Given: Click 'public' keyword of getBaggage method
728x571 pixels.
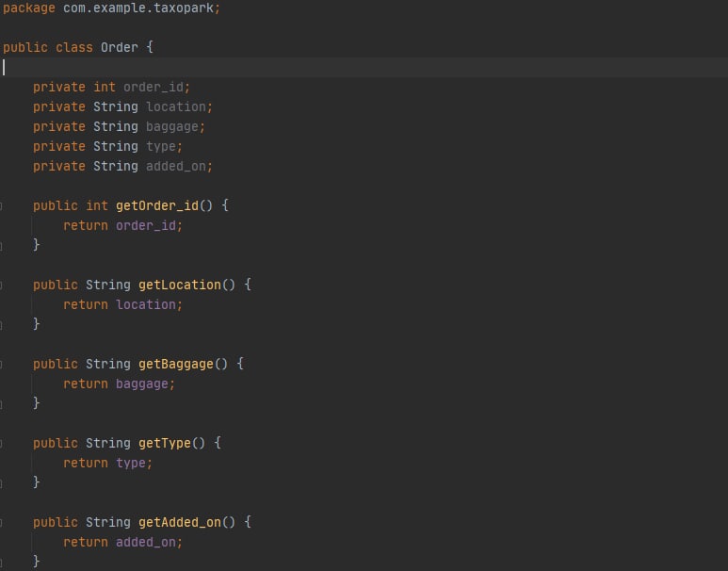Looking at the screenshot, I should pos(56,365).
